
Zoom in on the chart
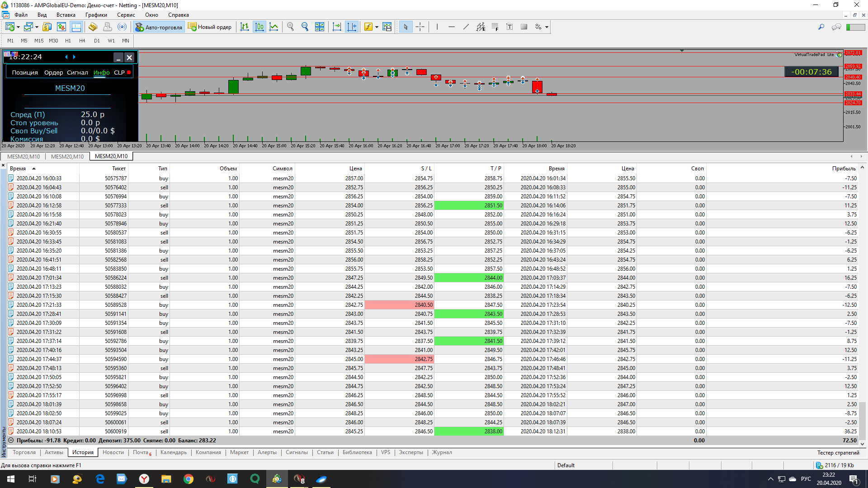(290, 27)
